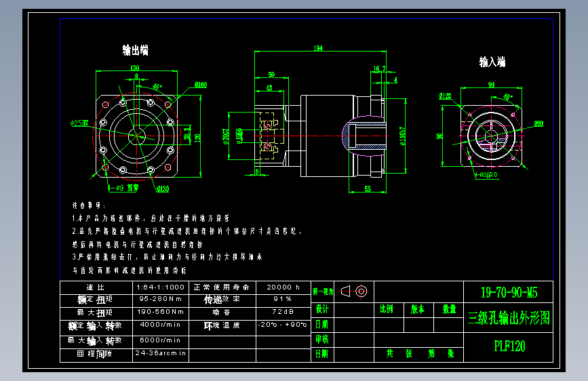Select the Ø160 diameter label
This screenshot has height=381, width=588.
click(x=201, y=85)
